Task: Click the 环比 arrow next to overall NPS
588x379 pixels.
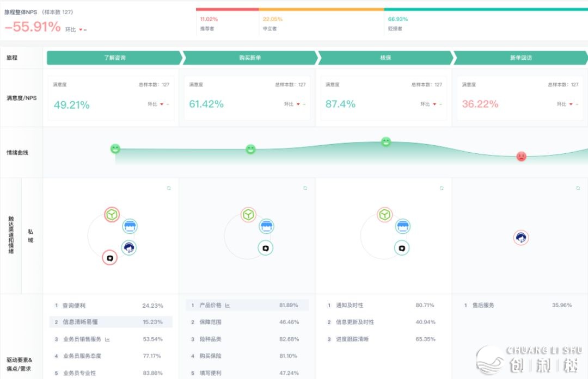Action: point(81,30)
